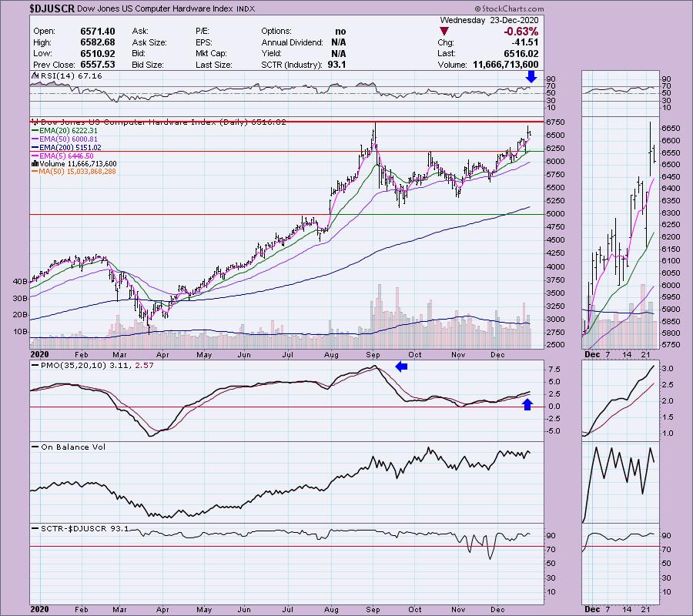Click the EMA(200) 5151.02 legend entry
Viewport: 693px width, 616px height.
[x=70, y=148]
